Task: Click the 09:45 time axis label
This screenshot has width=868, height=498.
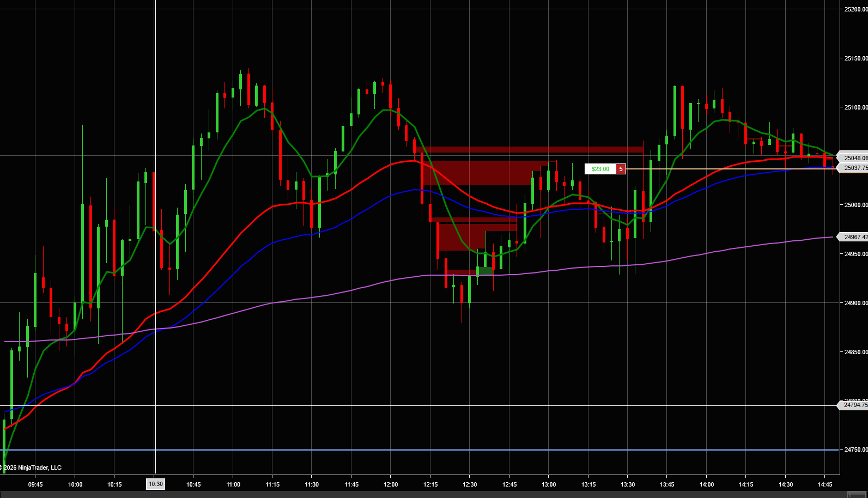Action: pos(35,484)
